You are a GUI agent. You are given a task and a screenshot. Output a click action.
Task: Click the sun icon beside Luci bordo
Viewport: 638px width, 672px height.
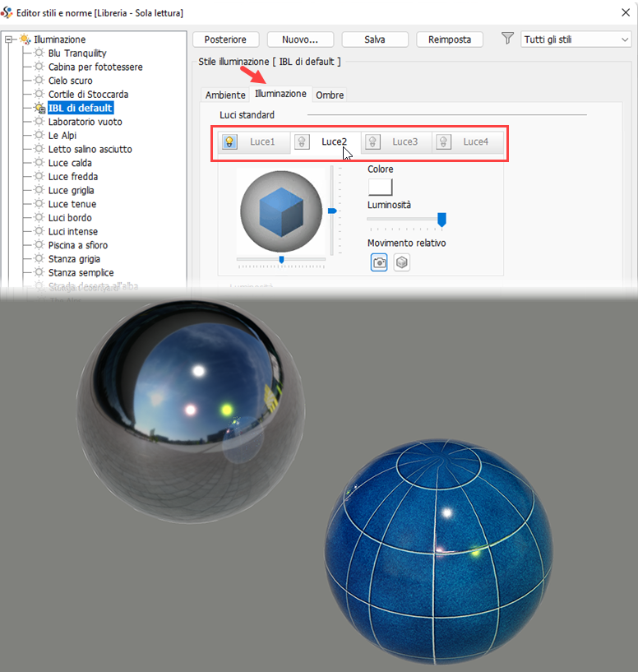pos(39,217)
